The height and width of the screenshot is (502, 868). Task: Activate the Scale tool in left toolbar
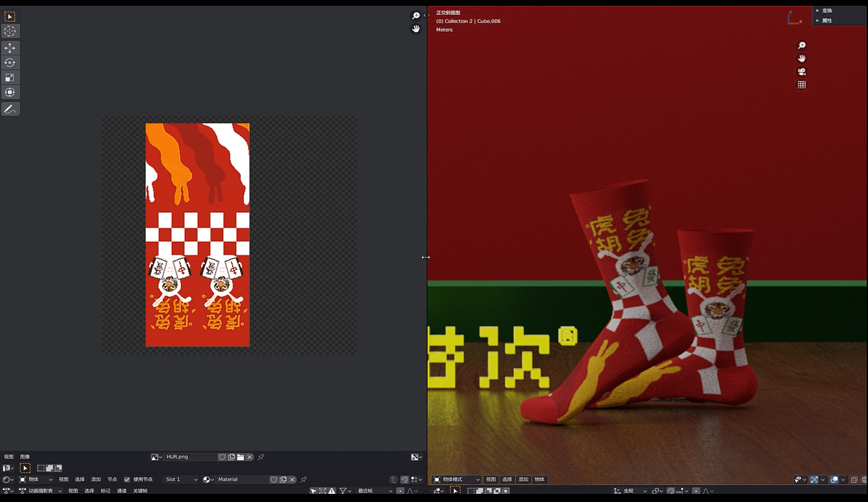pyautogui.click(x=9, y=78)
